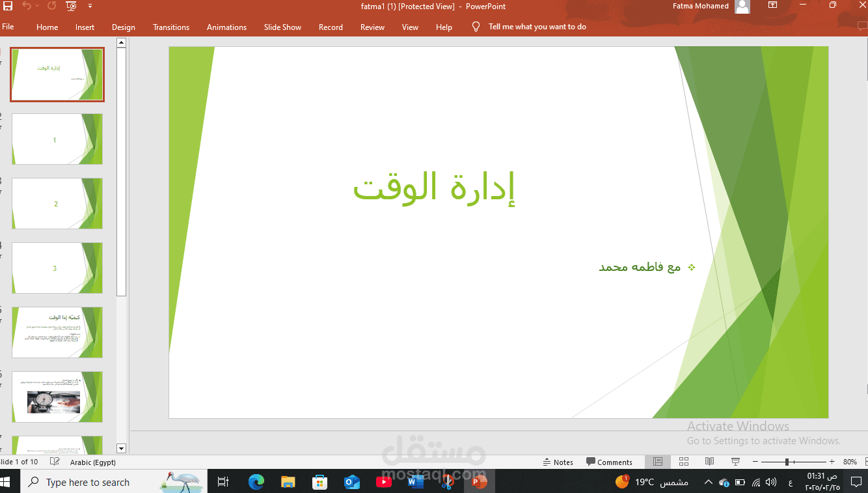Start slideshow from beginning icon in title bar
The image size is (868, 493).
(72, 6)
